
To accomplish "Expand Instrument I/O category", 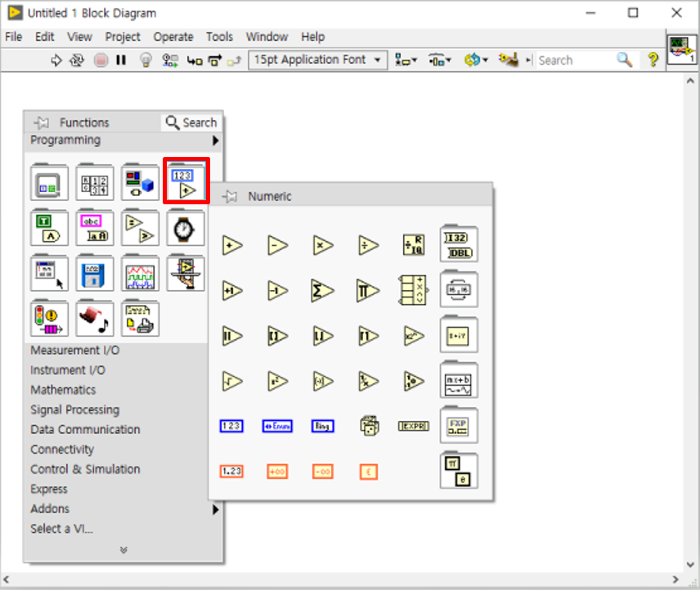I will click(x=68, y=370).
